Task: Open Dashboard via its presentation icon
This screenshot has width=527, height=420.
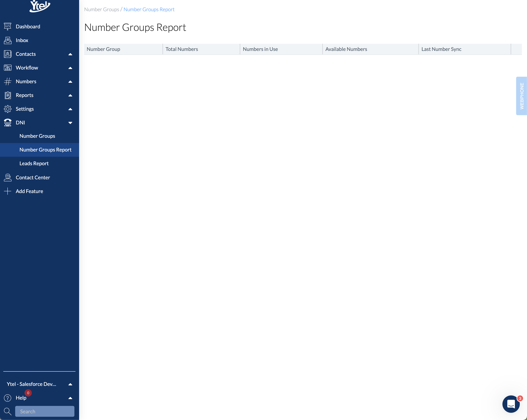Action: [x=8, y=26]
